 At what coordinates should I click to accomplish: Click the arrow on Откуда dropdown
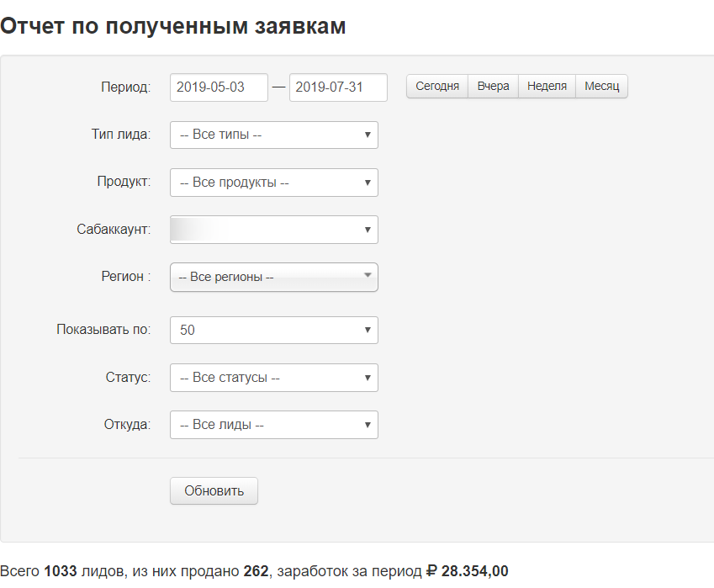click(x=368, y=425)
